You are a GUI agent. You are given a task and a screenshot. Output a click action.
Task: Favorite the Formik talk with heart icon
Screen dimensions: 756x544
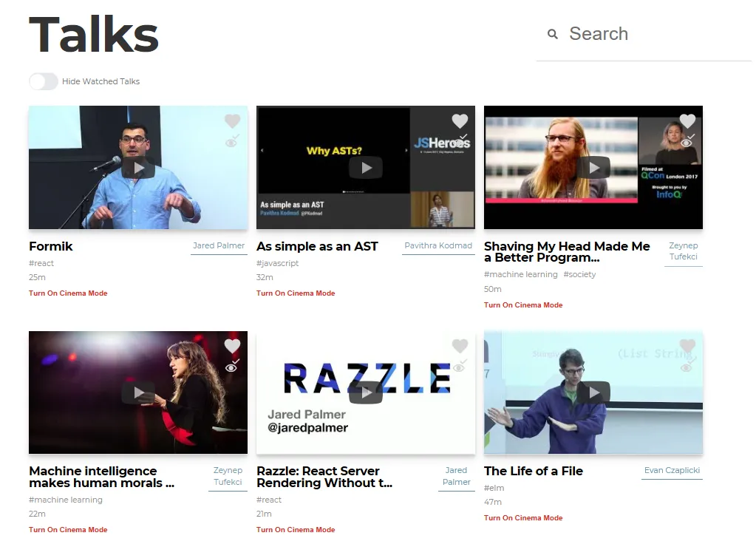[232, 120]
